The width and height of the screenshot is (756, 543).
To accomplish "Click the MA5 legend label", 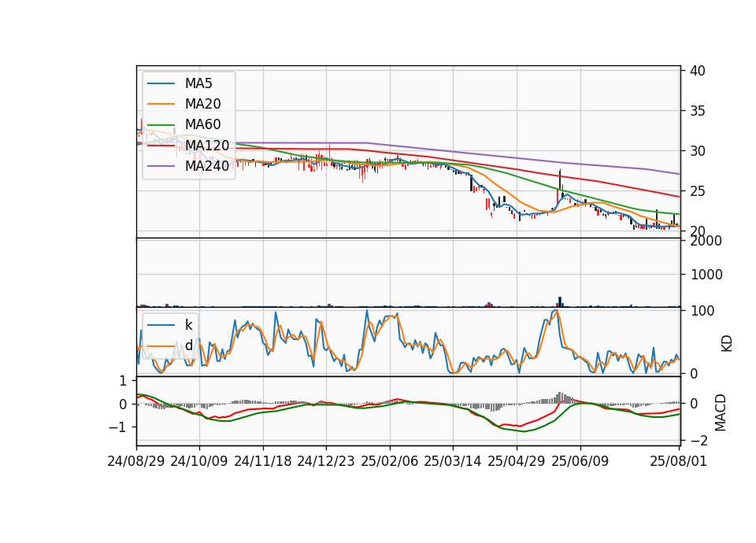I will click(x=198, y=83).
